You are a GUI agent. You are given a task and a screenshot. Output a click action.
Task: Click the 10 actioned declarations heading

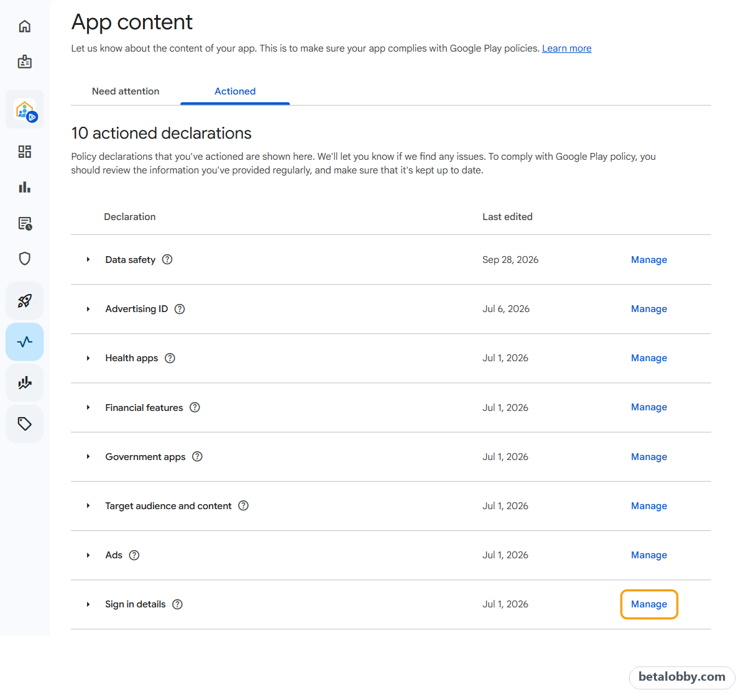point(161,133)
